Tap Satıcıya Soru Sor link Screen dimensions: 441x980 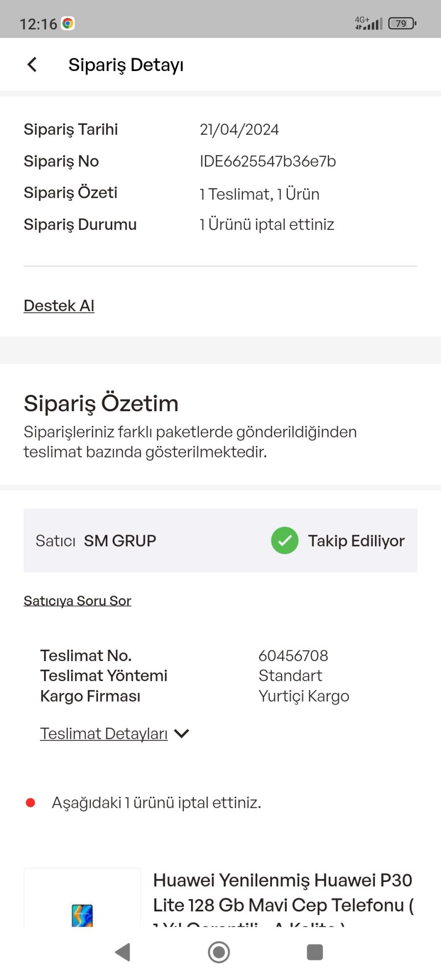coord(77,601)
